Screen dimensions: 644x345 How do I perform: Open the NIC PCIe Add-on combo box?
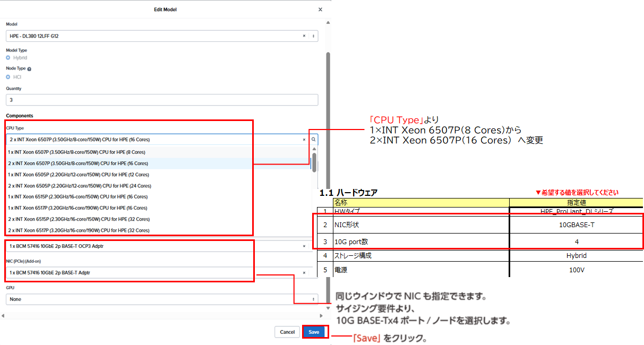[x=154, y=273]
